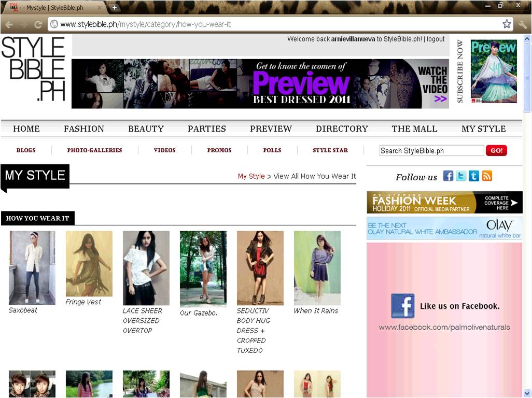This screenshot has width=532, height=398.
Task: Open MY STYLE menu
Action: coord(483,129)
